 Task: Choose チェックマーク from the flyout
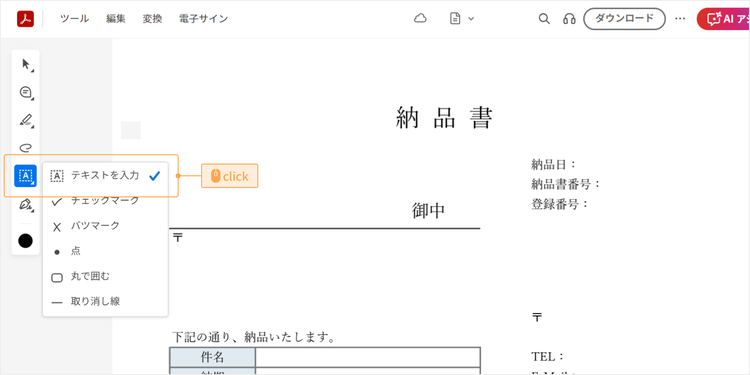(x=105, y=201)
